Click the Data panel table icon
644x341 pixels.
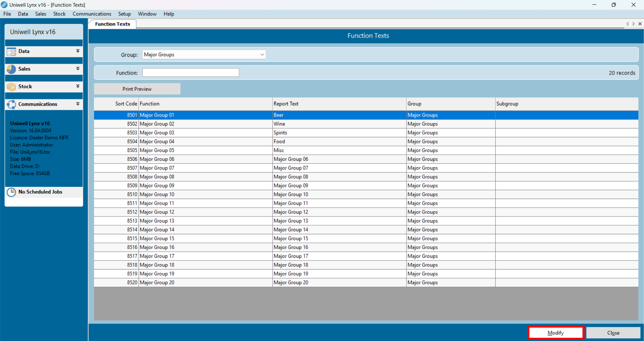[x=11, y=52]
